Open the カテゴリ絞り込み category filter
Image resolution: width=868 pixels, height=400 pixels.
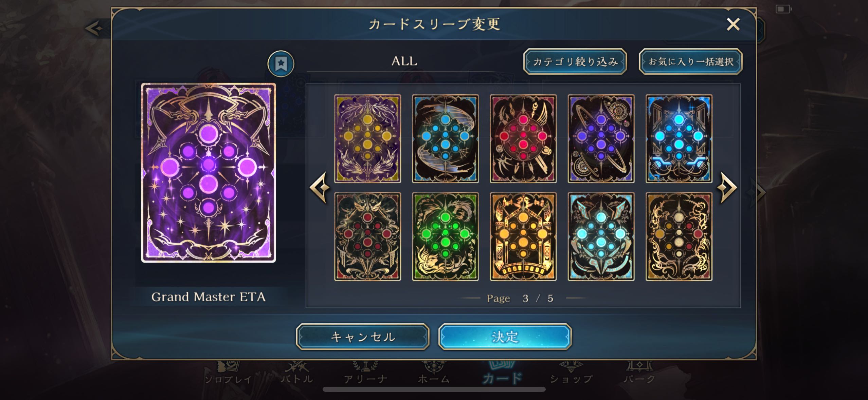pyautogui.click(x=575, y=62)
